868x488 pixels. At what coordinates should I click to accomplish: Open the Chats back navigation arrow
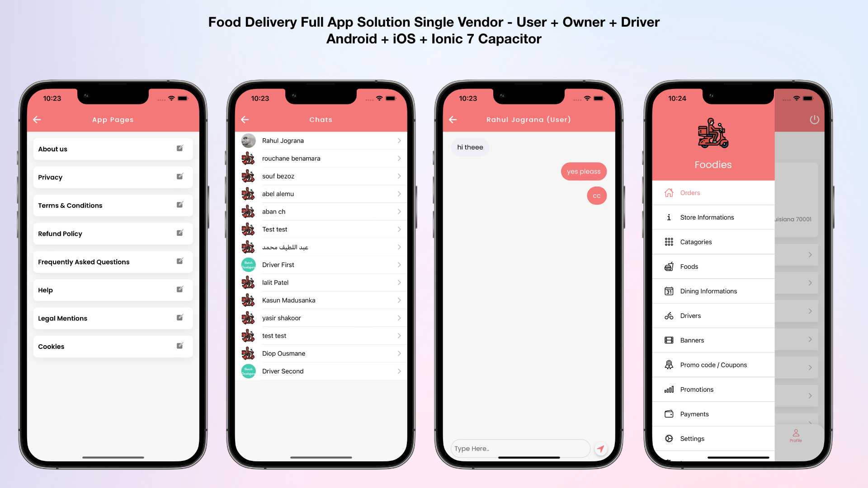point(245,120)
